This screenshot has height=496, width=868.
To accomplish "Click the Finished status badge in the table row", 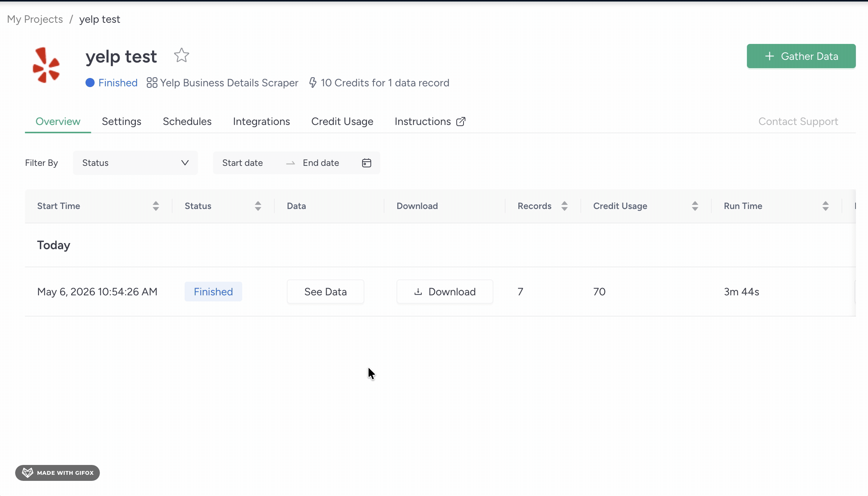I will [x=213, y=292].
